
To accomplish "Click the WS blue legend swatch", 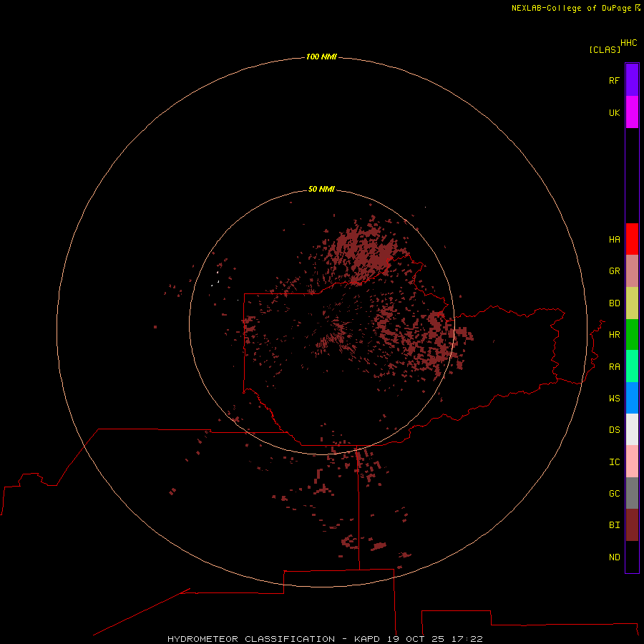I will point(632,398).
